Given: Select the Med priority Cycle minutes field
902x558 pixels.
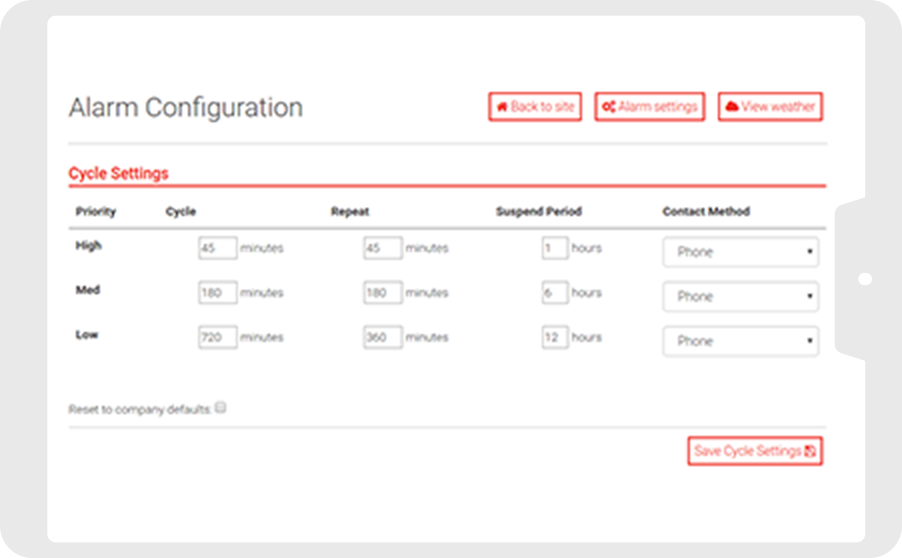Looking at the screenshot, I should [217, 292].
